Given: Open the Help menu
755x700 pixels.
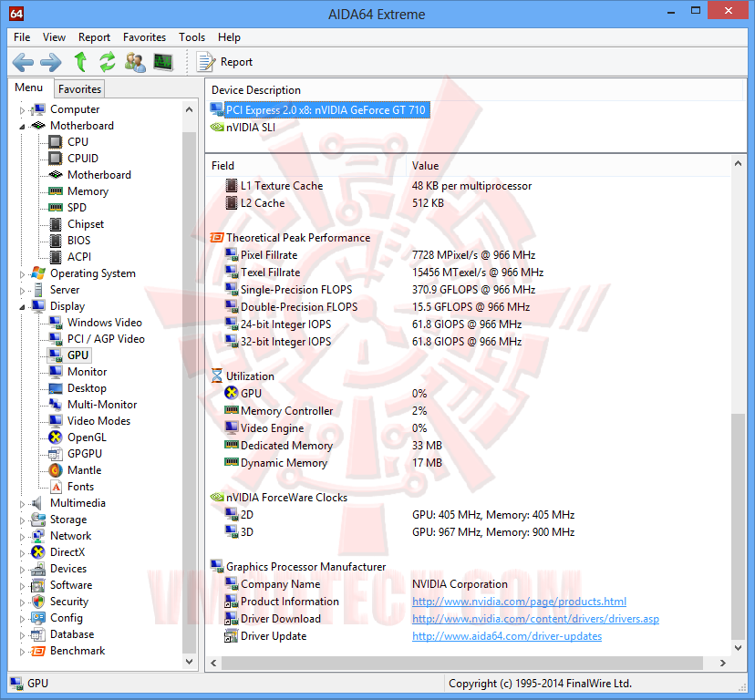Looking at the screenshot, I should click(x=229, y=37).
